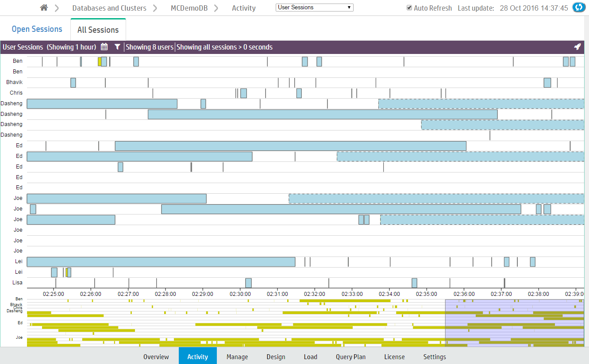589x364 pixels.
Task: Click Lei's long session bar
Action: pyautogui.click(x=161, y=262)
